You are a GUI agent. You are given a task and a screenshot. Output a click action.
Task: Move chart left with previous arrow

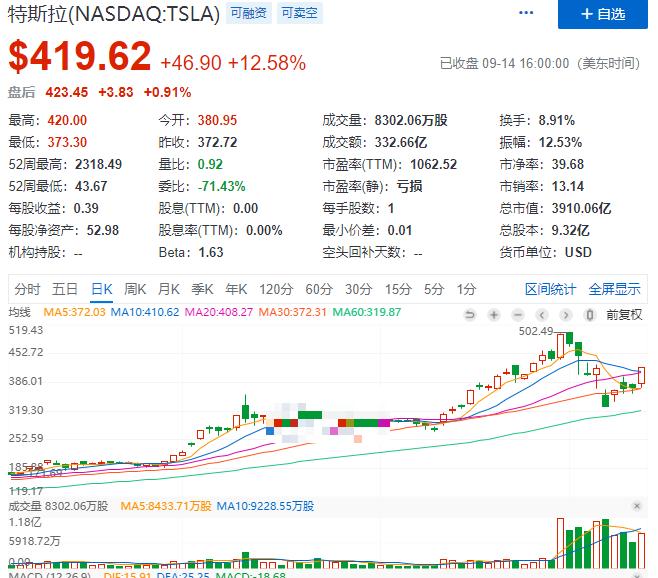(542, 314)
